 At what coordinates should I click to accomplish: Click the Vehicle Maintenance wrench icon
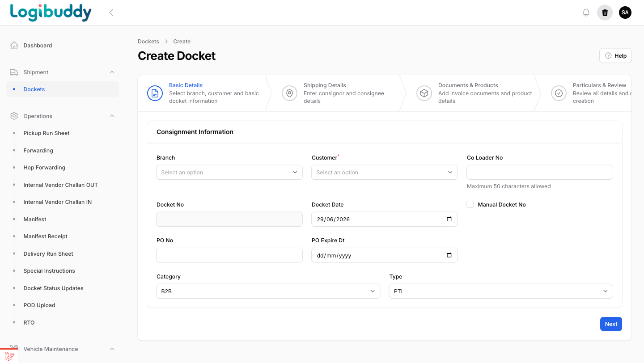pyautogui.click(x=14, y=348)
